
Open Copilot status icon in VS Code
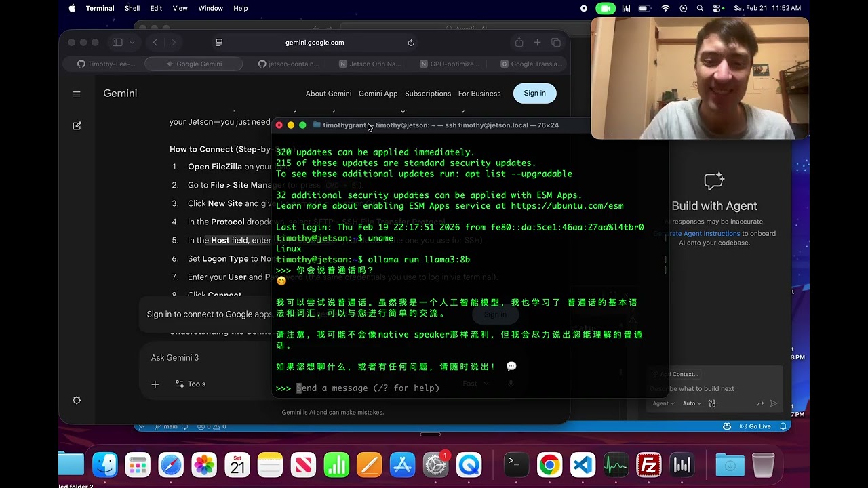[x=727, y=426]
